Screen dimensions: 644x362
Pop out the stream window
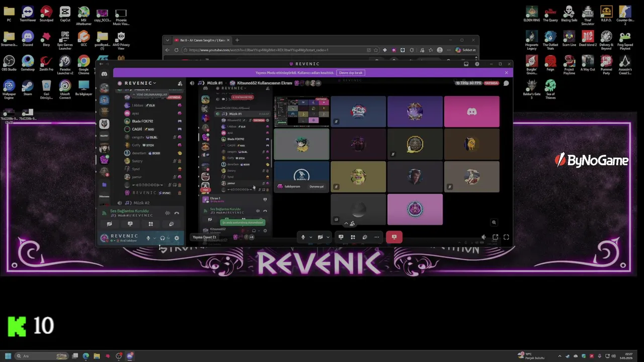(x=495, y=237)
